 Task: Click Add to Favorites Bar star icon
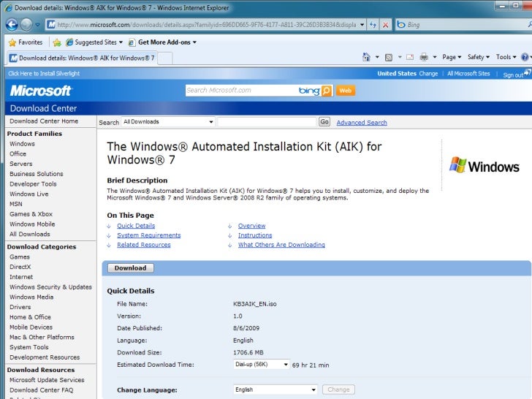pyautogui.click(x=57, y=42)
